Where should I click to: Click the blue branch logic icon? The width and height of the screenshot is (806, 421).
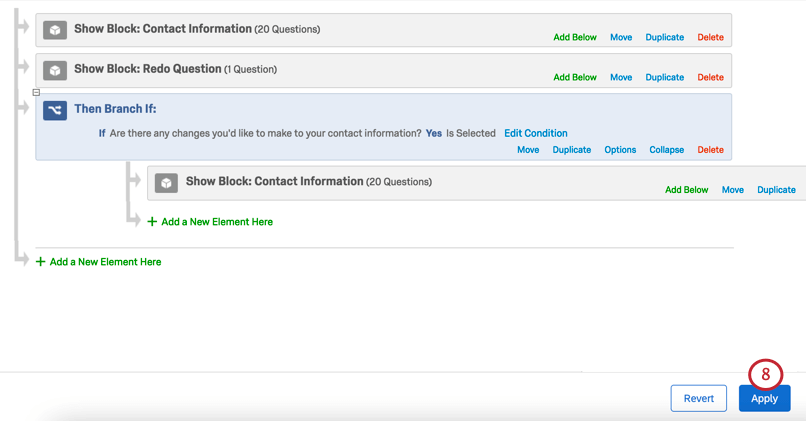click(55, 109)
